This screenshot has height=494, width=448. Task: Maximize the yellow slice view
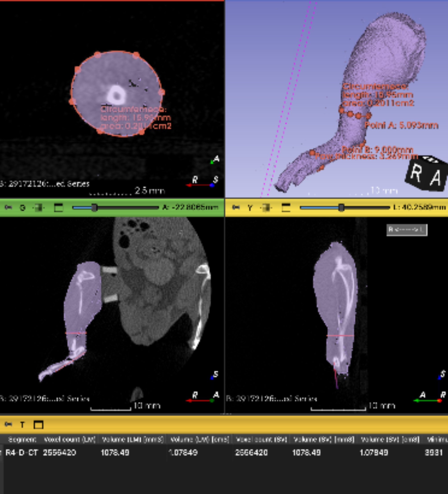[x=286, y=208]
